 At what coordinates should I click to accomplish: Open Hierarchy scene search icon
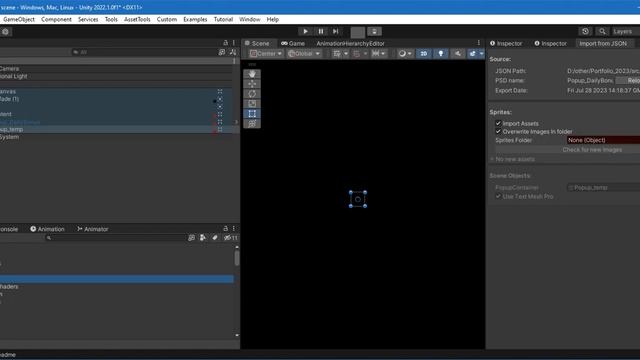coord(222,52)
